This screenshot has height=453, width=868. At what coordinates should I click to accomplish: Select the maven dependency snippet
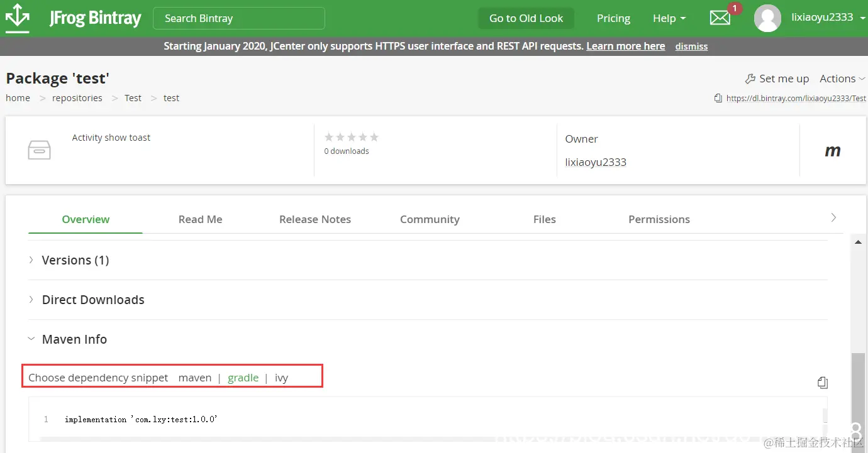[x=195, y=378]
